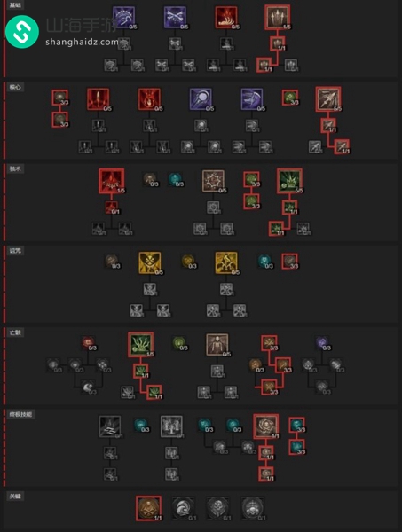Viewport: 402px width, 532px height.
Task: Pick the purple Reap scythe skill in the 基础 row
Action: (x=123, y=17)
